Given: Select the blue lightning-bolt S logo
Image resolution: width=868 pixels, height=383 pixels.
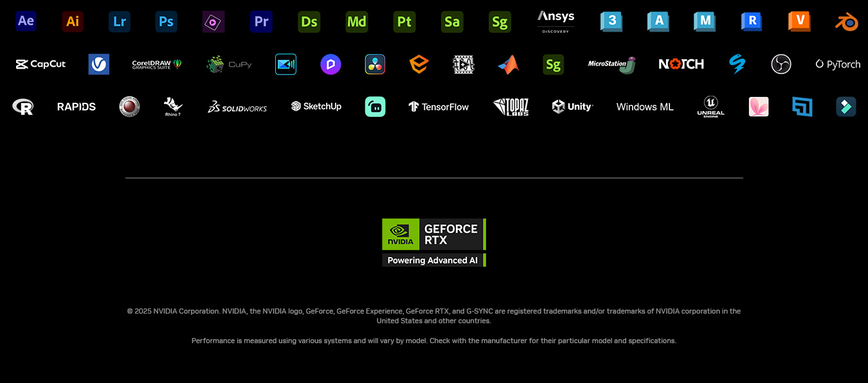Looking at the screenshot, I should pos(737,64).
